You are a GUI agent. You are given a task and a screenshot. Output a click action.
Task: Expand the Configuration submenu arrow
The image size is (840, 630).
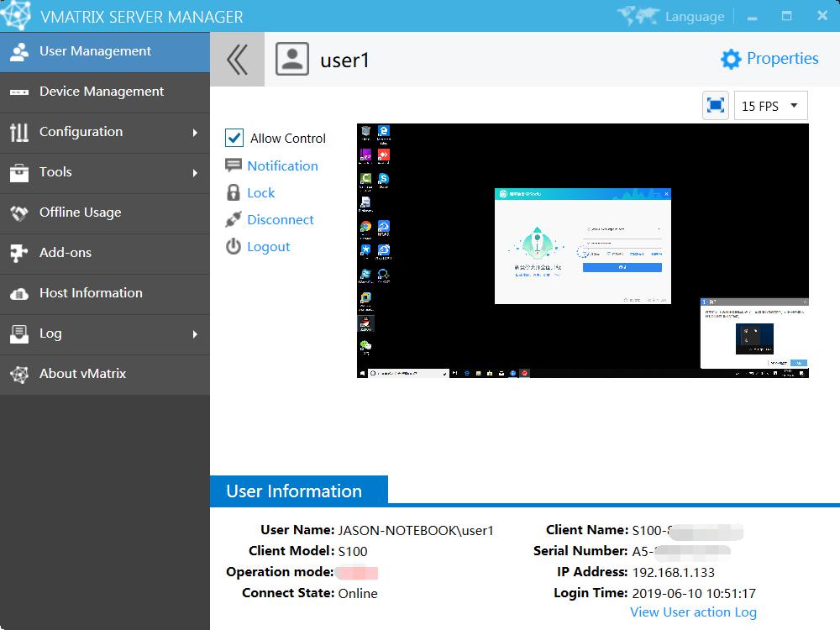pyautogui.click(x=195, y=133)
